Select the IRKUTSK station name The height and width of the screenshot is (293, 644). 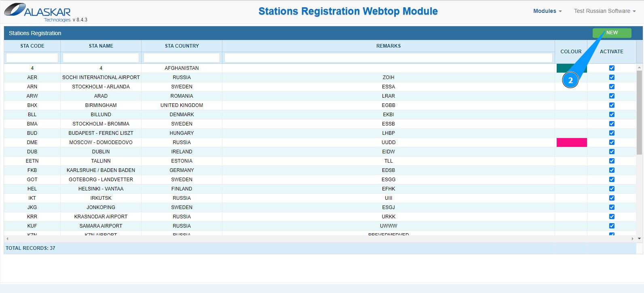[x=101, y=198]
